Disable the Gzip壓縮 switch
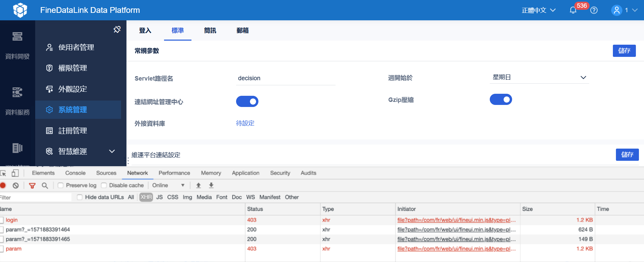Screen dimensions: 644x262 [x=501, y=100]
